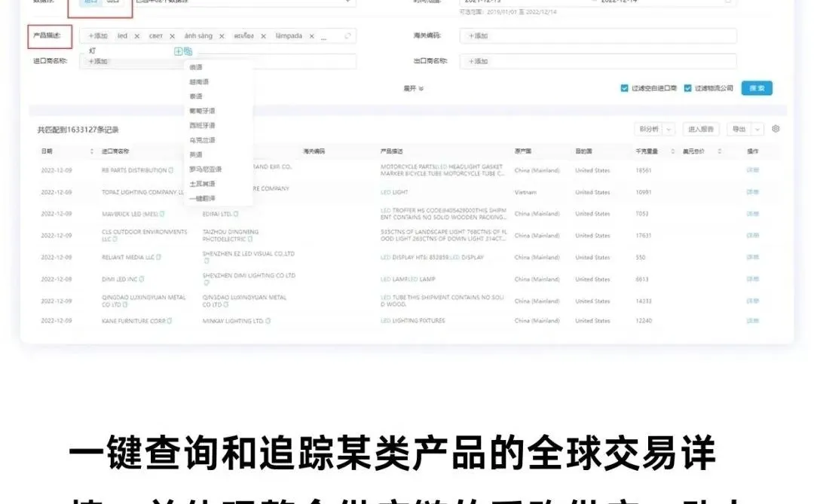Remove the led keyword with its × icon
The image size is (814, 504).
tap(137, 35)
